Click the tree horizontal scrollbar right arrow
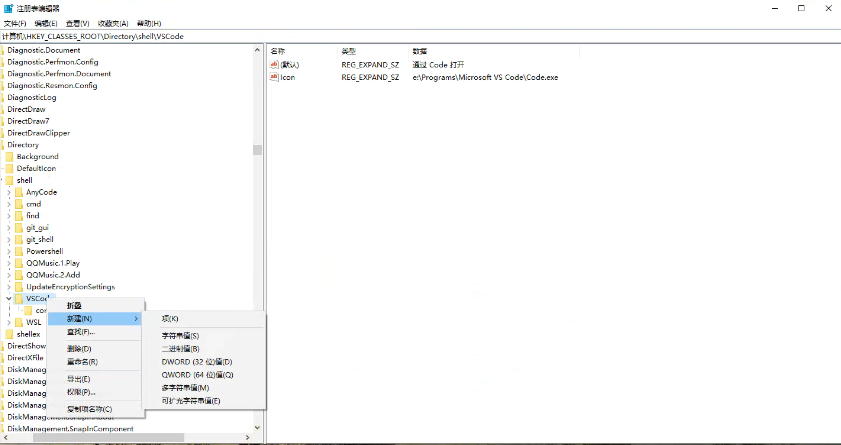 point(249,438)
